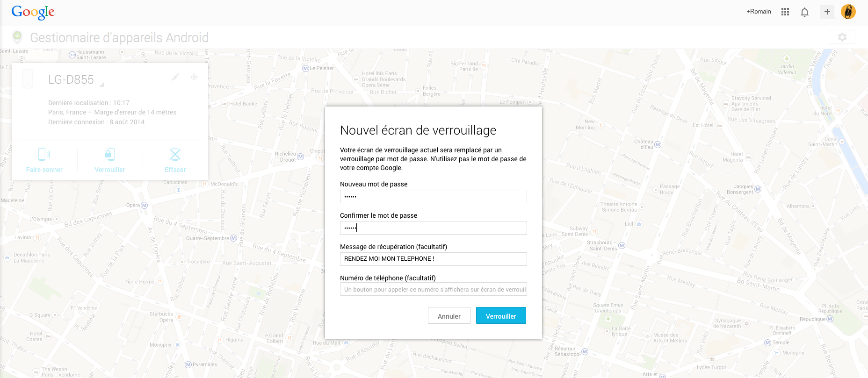Click the Réaumur - Sébastopol metro icon
The height and width of the screenshot is (378, 868).
click(x=585, y=351)
